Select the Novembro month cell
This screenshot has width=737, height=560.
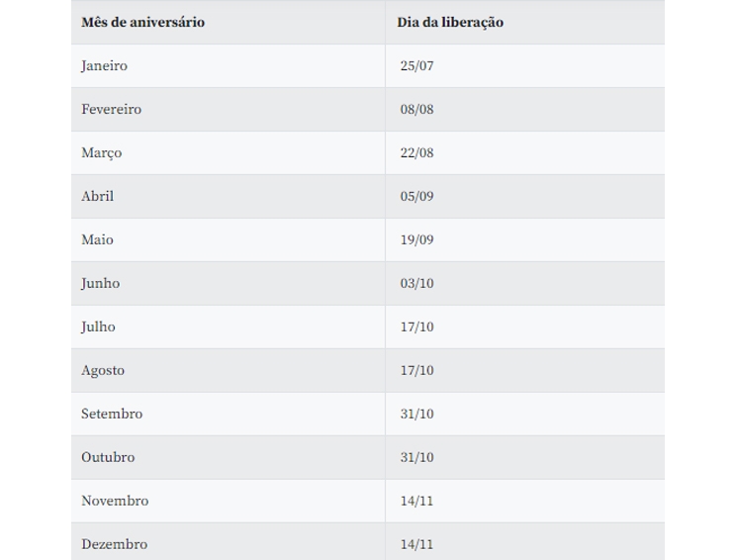pos(115,501)
